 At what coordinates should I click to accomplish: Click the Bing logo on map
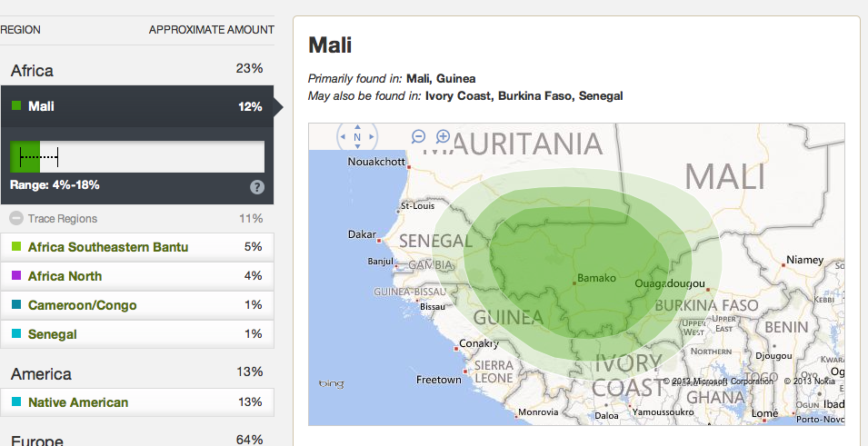pyautogui.click(x=331, y=383)
